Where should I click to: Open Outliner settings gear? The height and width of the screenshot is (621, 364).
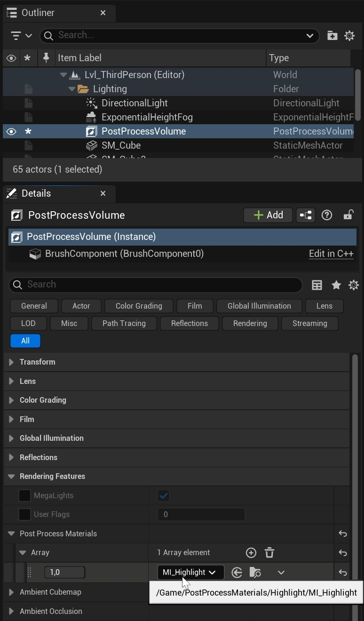[349, 35]
